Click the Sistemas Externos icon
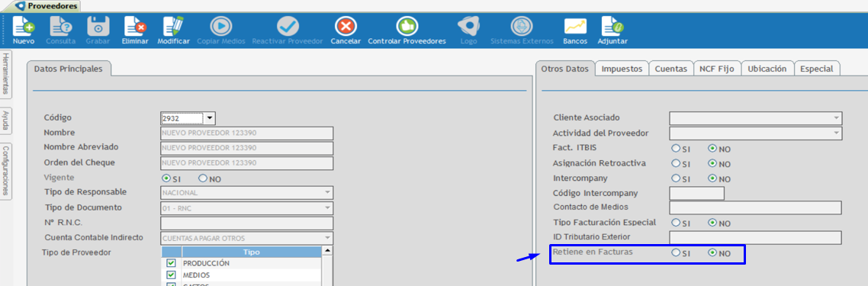Viewport: 868px width, 286px height. 521,26
